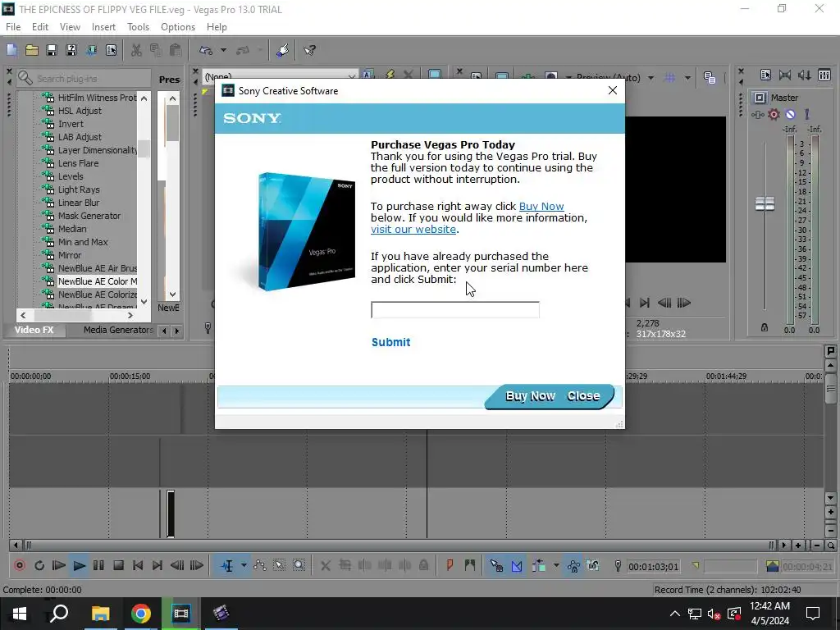840x630 pixels.
Task: Click Submit in the Sony dialog
Action: tap(391, 342)
